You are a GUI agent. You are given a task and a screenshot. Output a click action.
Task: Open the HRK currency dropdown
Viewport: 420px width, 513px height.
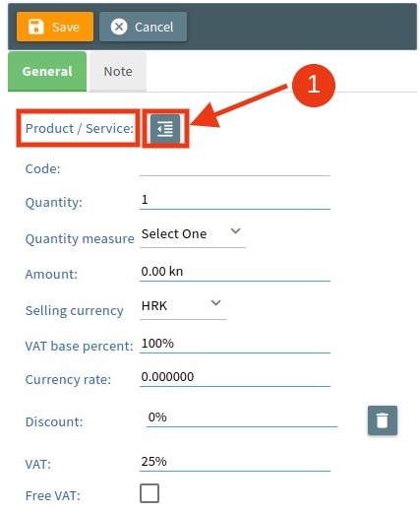(183, 306)
